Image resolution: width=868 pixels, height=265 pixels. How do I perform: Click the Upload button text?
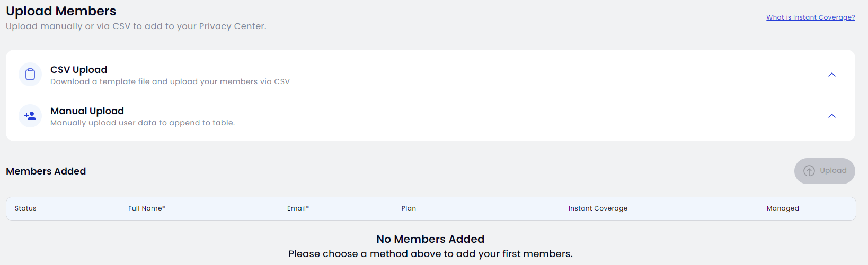[x=833, y=170]
